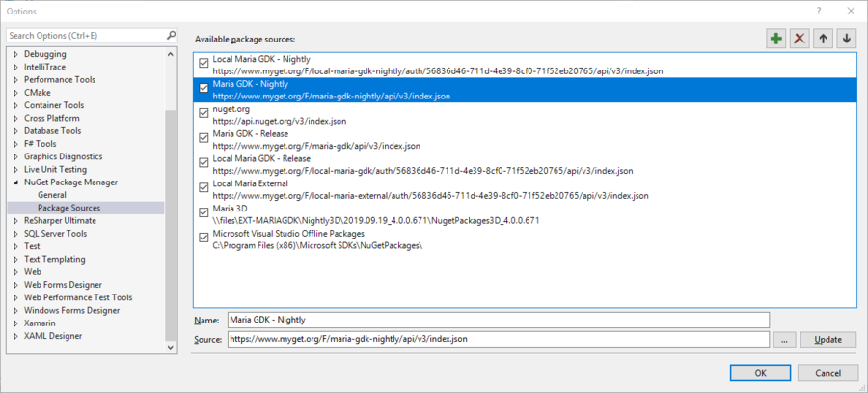Close the Options dialog window

851,11
